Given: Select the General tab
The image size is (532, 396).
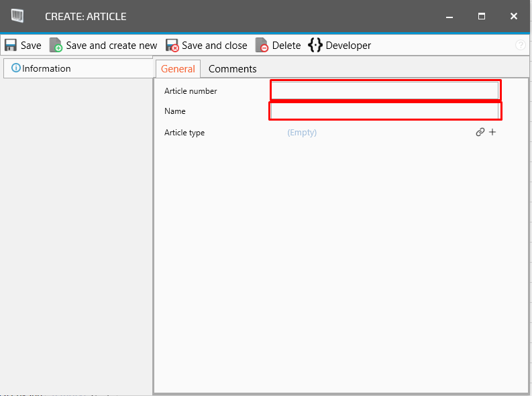Looking at the screenshot, I should point(178,69).
